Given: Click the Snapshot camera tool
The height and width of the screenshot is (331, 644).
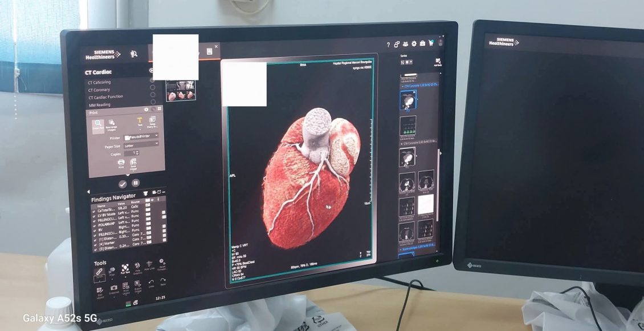Looking at the screenshot, I should coord(113,288).
